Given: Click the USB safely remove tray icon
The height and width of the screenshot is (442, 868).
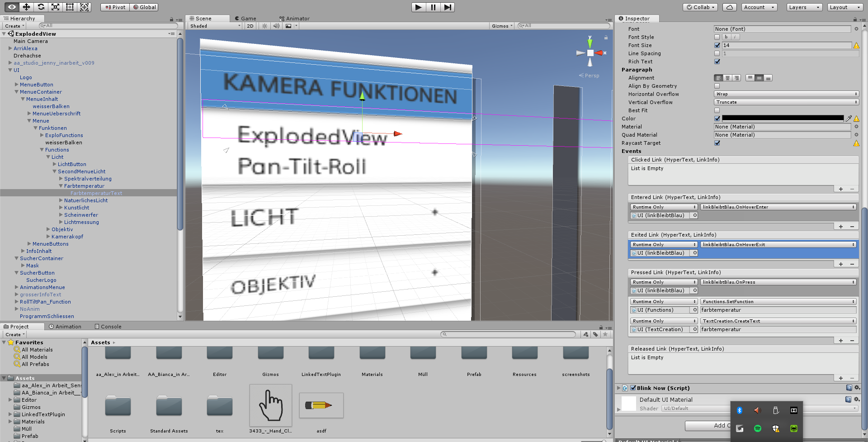Looking at the screenshot, I should coord(776,410).
